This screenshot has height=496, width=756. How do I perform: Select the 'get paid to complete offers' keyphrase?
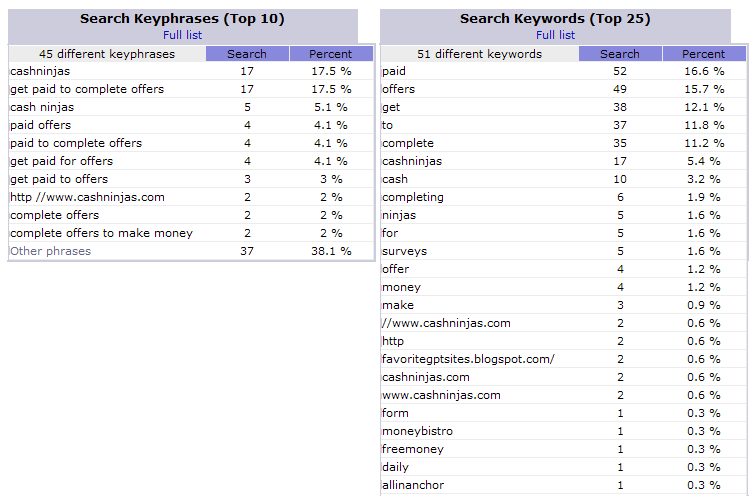point(87,89)
